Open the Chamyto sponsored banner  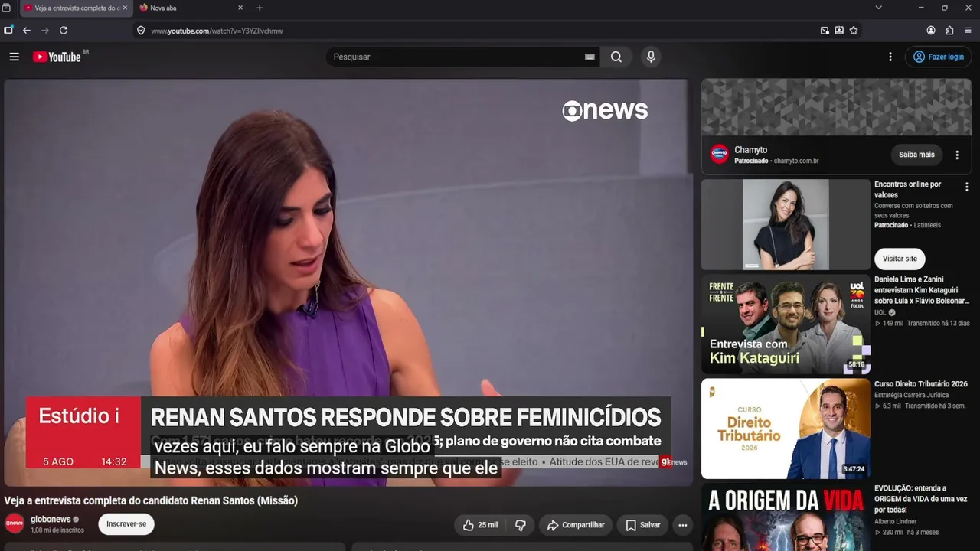click(x=836, y=107)
